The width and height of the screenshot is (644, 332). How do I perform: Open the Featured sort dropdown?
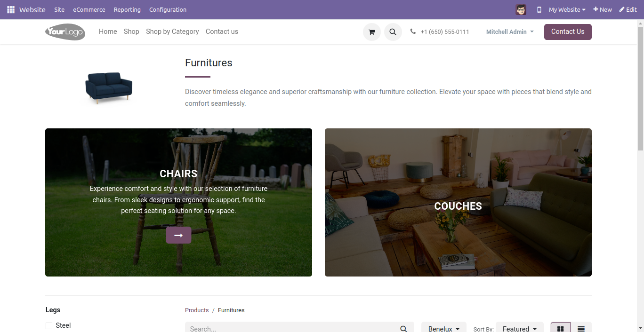click(x=520, y=329)
